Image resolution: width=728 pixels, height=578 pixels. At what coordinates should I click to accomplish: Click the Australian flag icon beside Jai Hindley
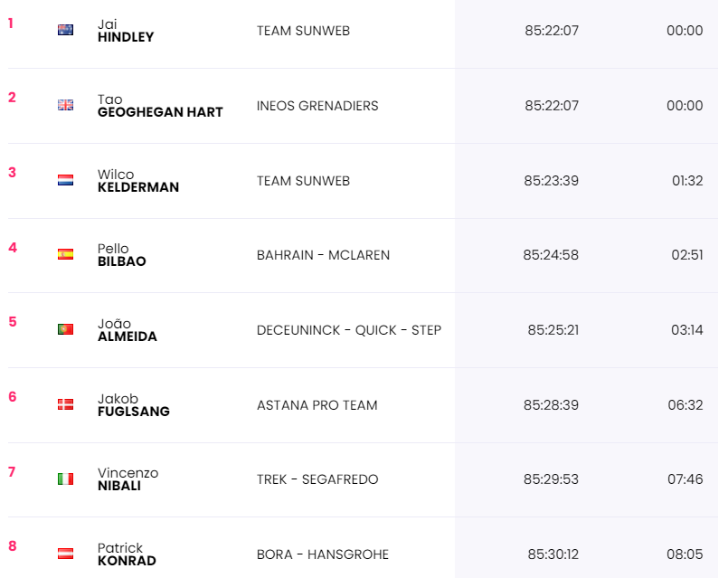65,30
